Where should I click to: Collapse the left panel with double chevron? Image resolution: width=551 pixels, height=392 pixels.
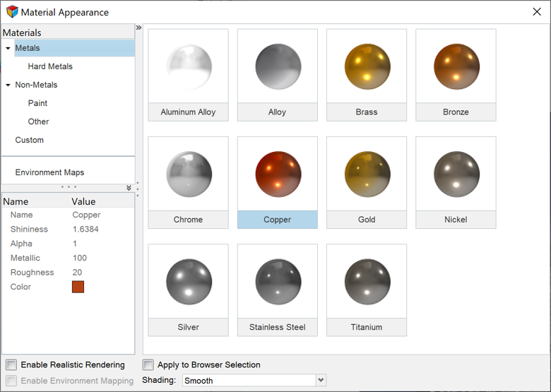tap(138, 28)
